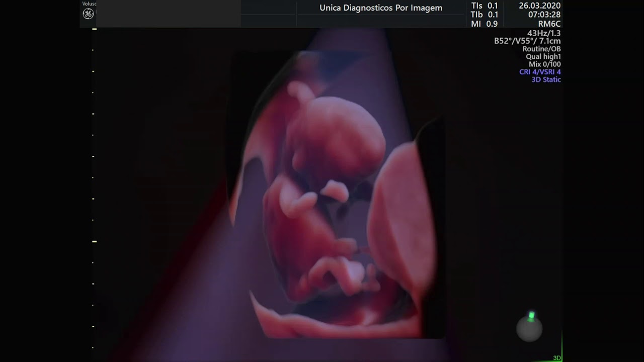The width and height of the screenshot is (644, 362).
Task: Click the 43Hz/1.3 frame rate text
Action: pos(544,33)
